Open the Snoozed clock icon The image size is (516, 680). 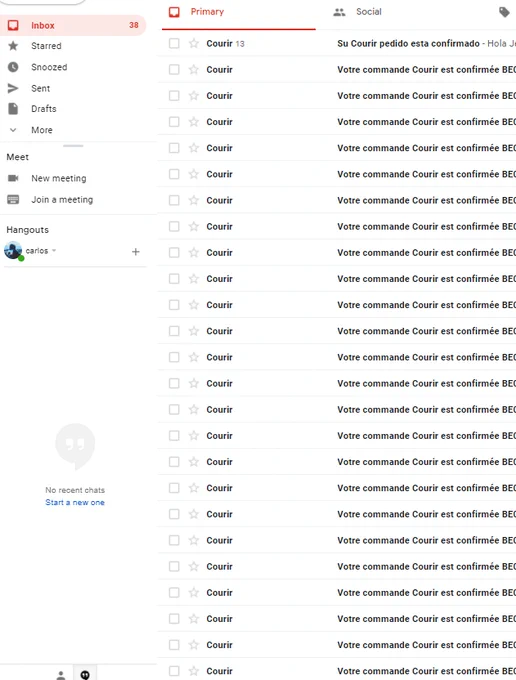click(x=13, y=67)
